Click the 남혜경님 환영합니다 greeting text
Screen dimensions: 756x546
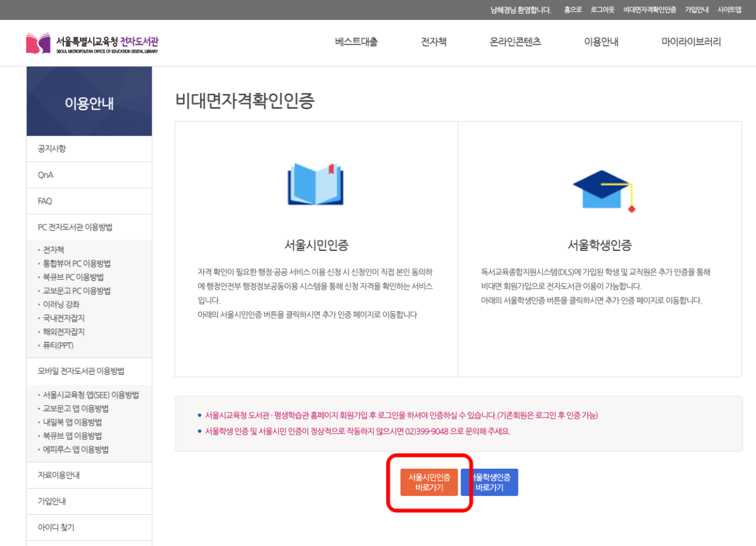(521, 10)
